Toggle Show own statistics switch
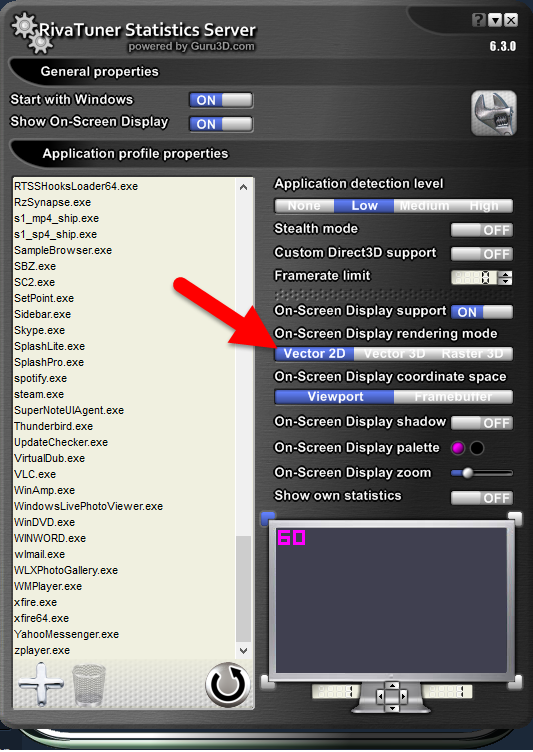The height and width of the screenshot is (752, 533). (482, 498)
